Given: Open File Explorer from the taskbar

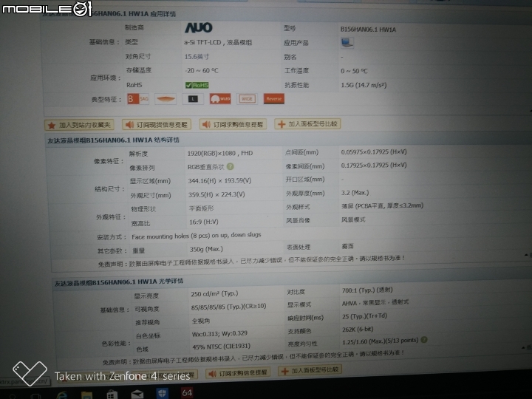Looking at the screenshot, I should click(87, 395).
